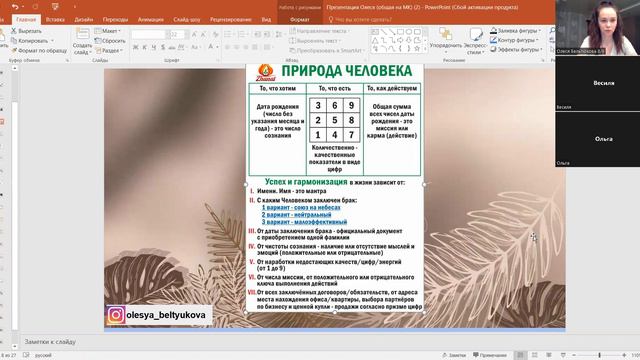Click decrease list level icon

coord(257,35)
